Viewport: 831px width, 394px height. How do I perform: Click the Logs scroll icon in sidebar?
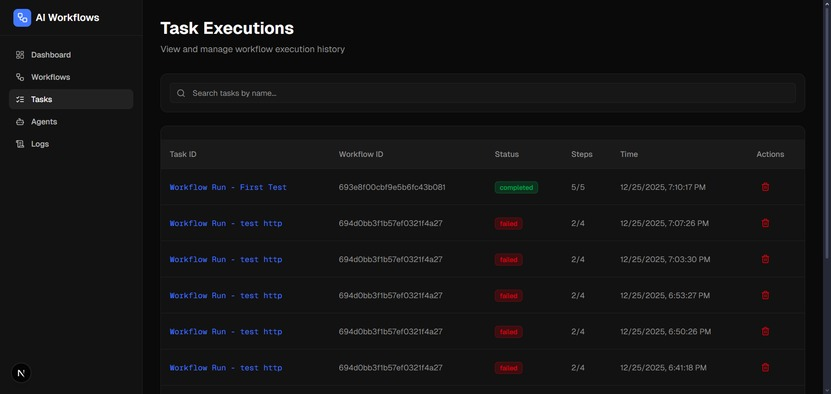(20, 144)
